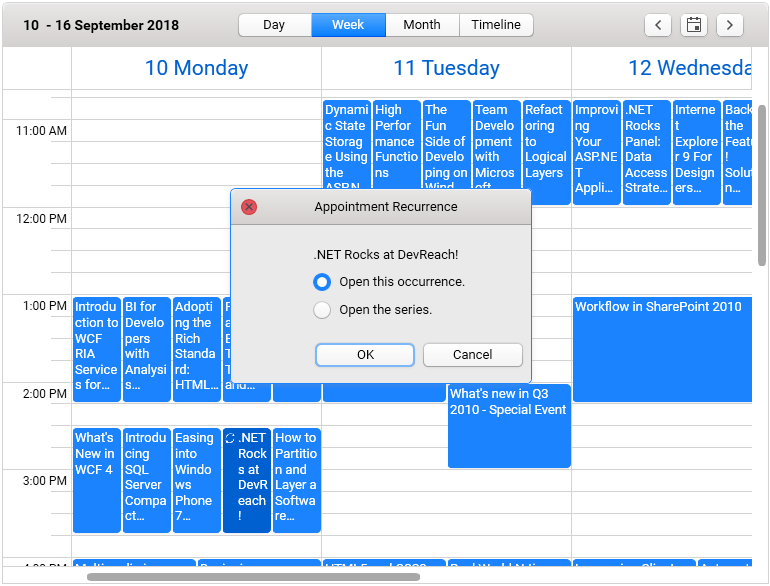
Task: Switch to Month view
Action: [422, 25]
